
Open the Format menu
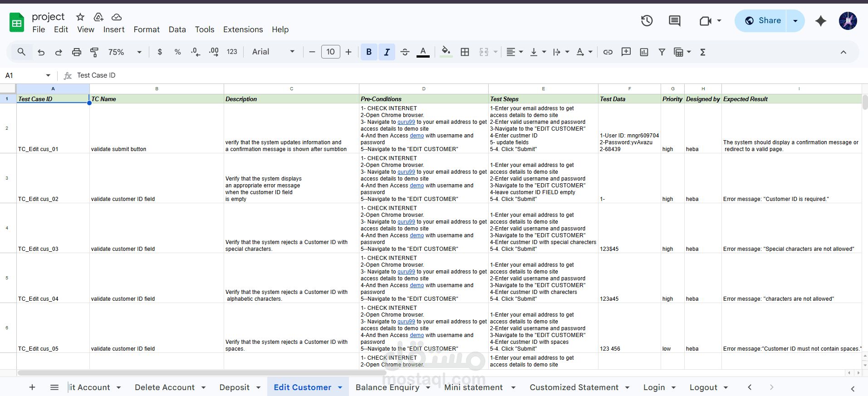tap(147, 29)
